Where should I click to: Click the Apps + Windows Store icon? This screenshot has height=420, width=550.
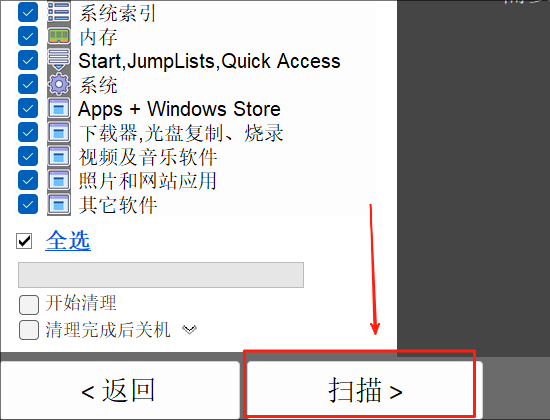coord(59,108)
